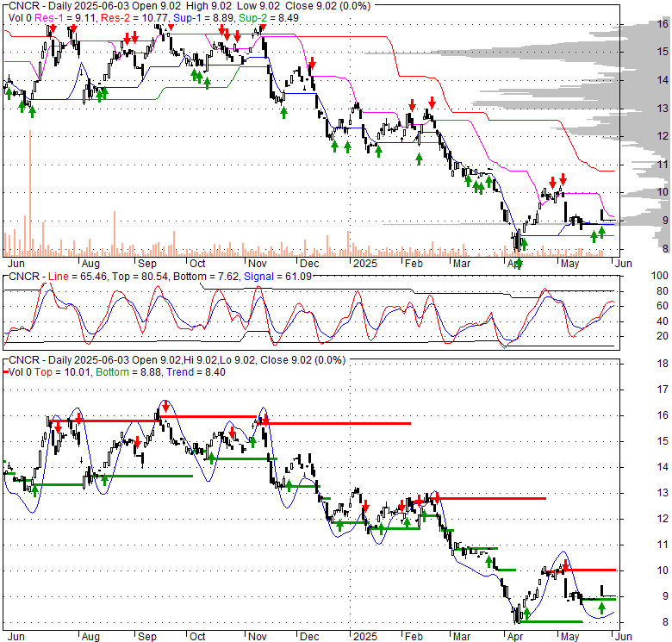The image size is (672, 642).
Task: Click the Aug label on top chart axis
Action: coord(90,263)
